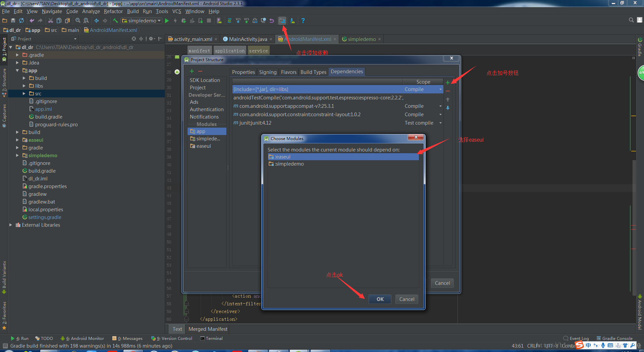Click the Copy toolbar icon
Viewport: 644px width, 352px height.
[59, 20]
